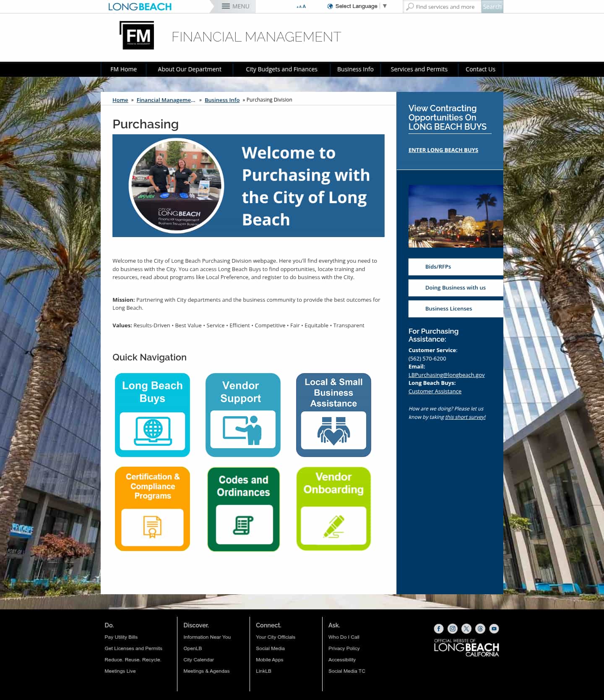
Task: Open the Instagram social icon in footer
Action: coord(452,629)
